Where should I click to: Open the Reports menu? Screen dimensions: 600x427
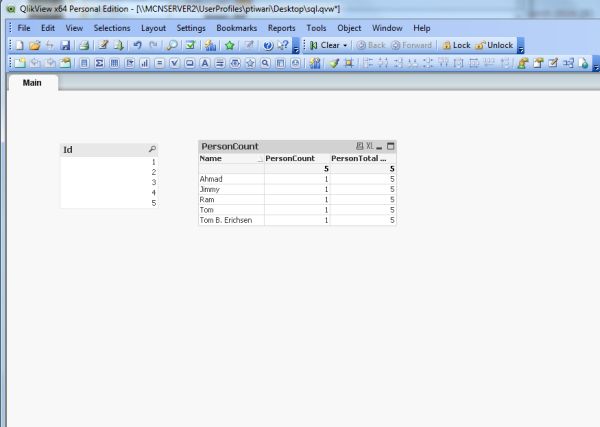click(x=282, y=28)
